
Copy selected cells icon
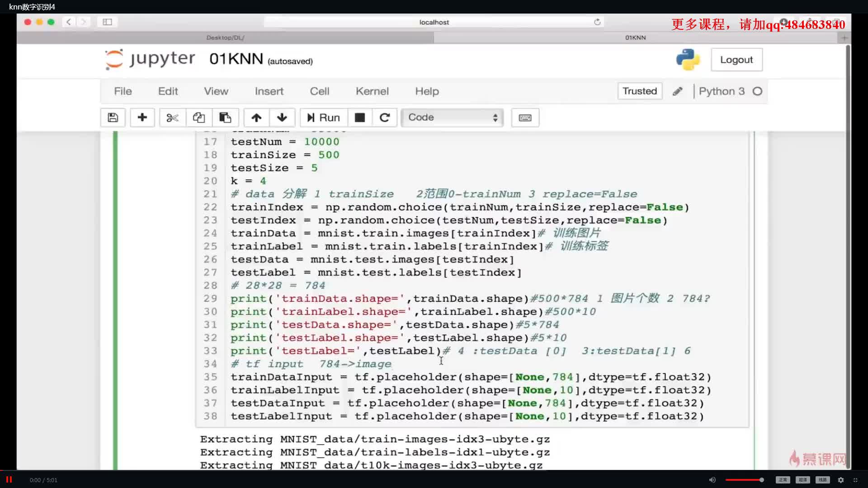coord(199,117)
